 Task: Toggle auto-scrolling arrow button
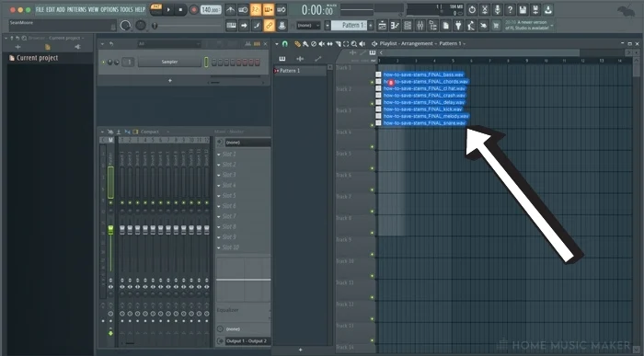pos(244,26)
